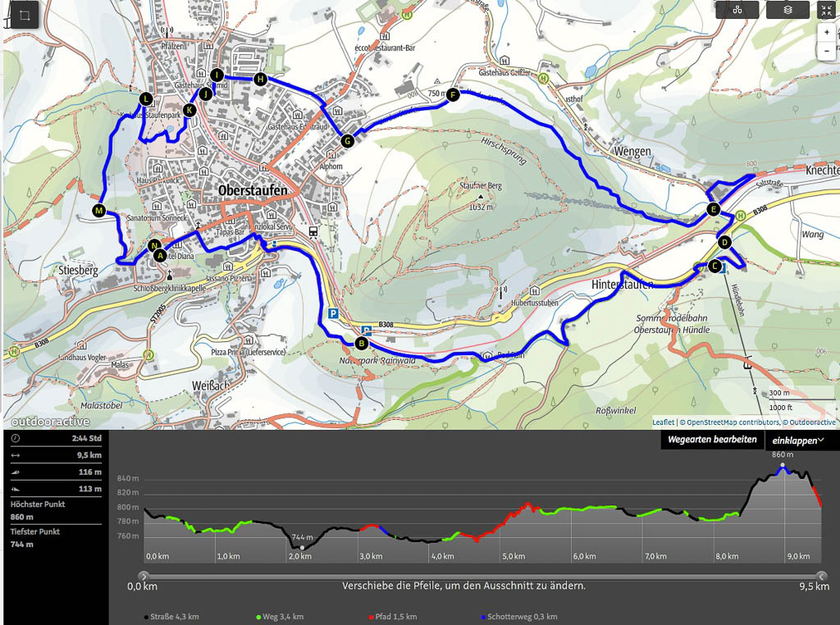The image size is (840, 625).
Task: Click waypoint marker F on route
Action: click(x=452, y=95)
